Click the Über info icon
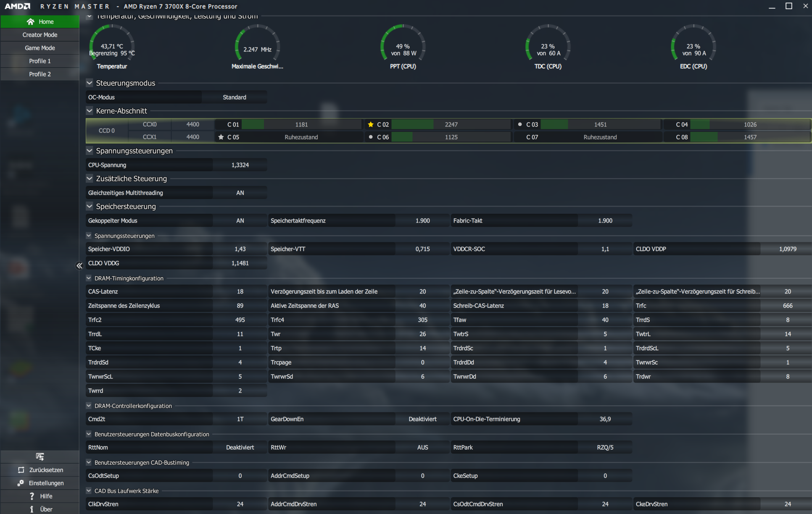 click(x=32, y=509)
